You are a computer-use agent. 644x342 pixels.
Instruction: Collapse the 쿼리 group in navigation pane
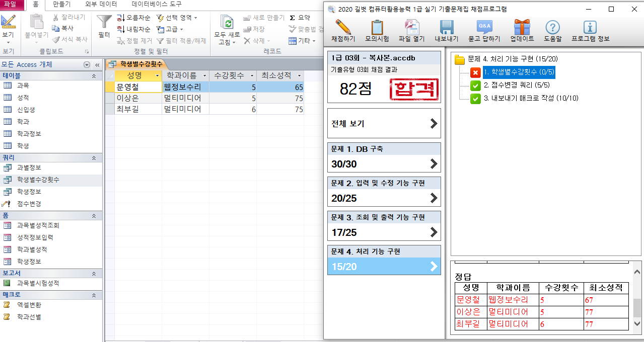[x=93, y=158]
